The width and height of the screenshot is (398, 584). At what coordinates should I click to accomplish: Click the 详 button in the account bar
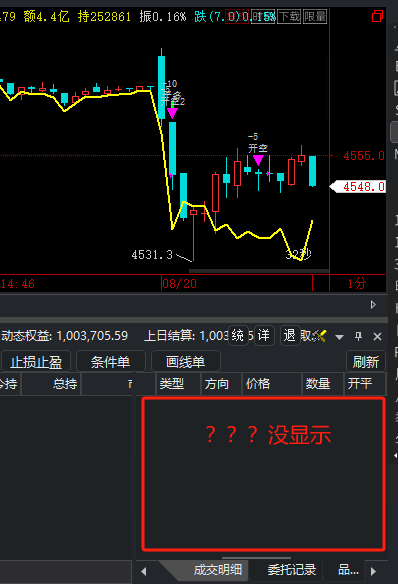point(264,336)
